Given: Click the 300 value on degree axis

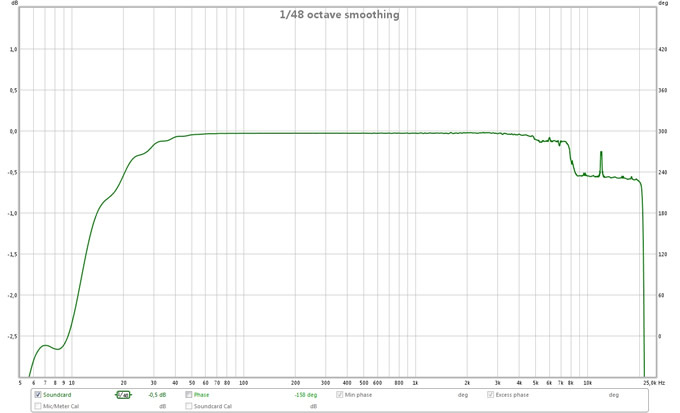Looking at the screenshot, I should 663,131.
